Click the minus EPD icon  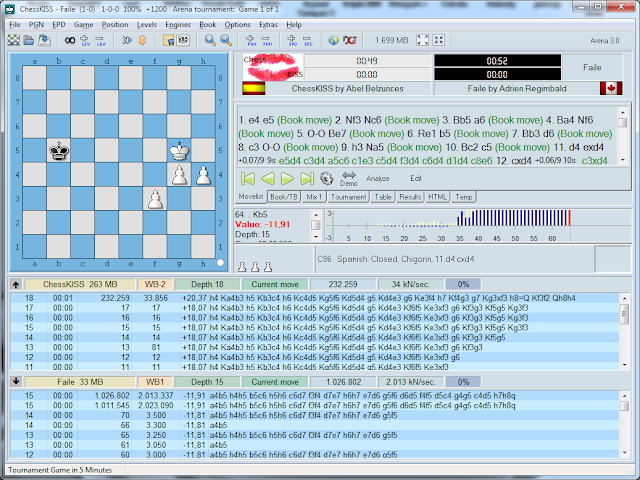point(307,40)
